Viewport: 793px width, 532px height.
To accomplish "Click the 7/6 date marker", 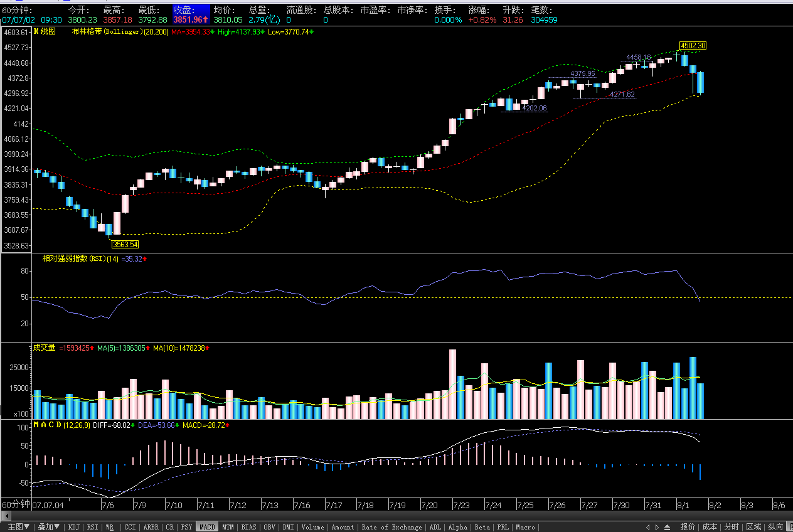I will [107, 505].
